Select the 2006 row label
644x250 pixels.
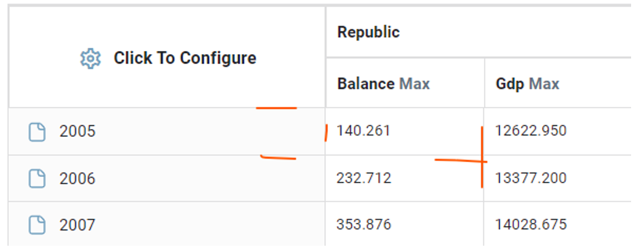pyautogui.click(x=78, y=178)
